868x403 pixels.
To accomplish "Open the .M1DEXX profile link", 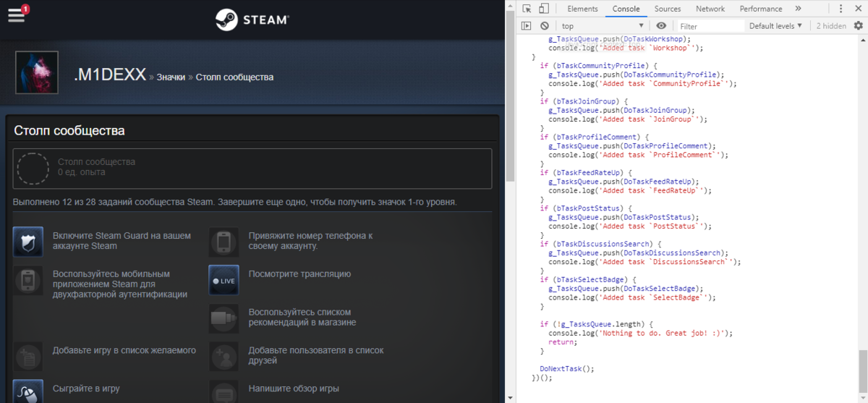I will pos(110,75).
